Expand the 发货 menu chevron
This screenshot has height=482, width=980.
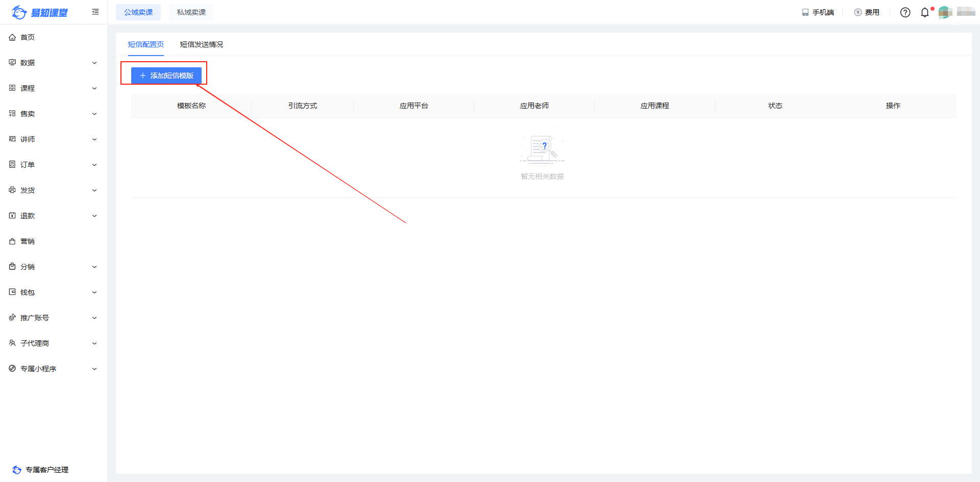tap(94, 190)
